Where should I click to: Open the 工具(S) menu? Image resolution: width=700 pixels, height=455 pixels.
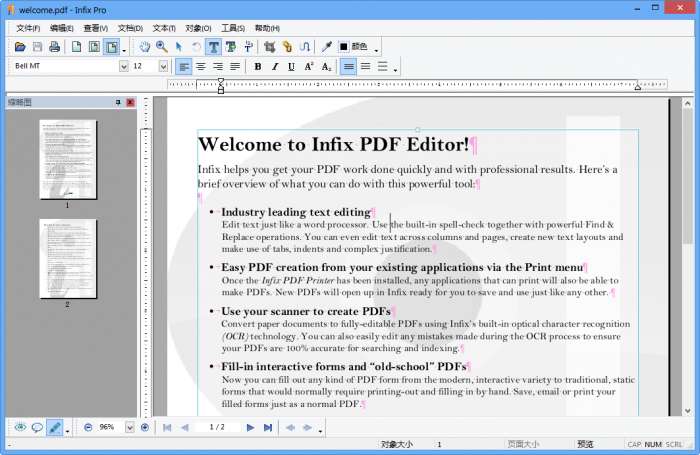[x=232, y=28]
